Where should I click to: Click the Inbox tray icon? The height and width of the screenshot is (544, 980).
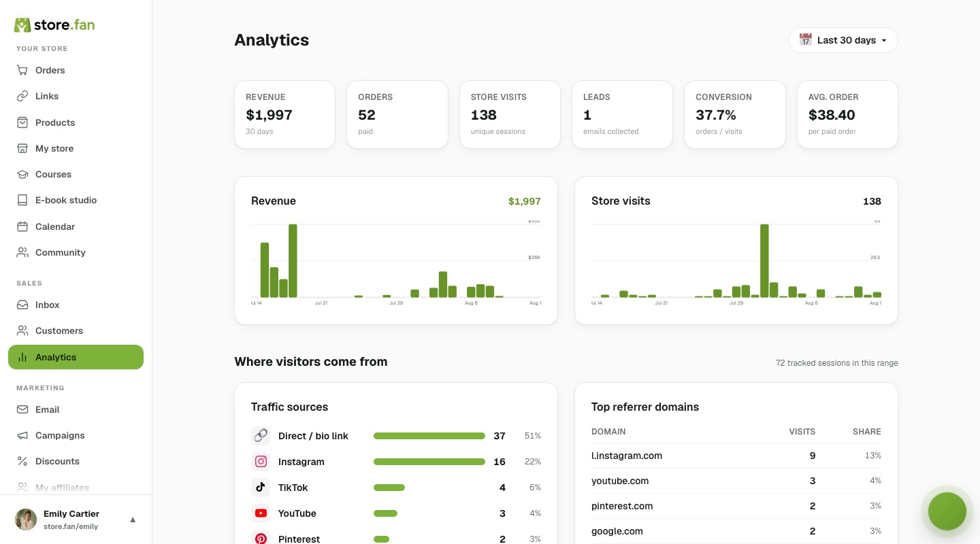(x=22, y=305)
